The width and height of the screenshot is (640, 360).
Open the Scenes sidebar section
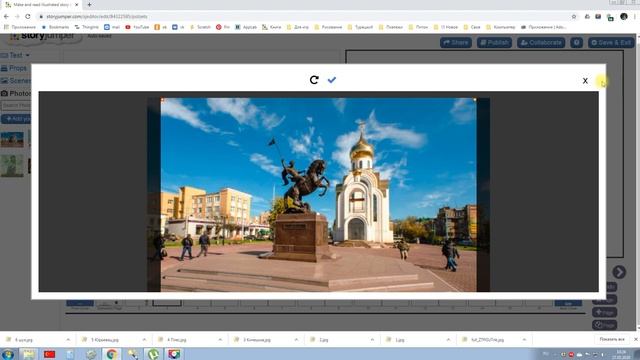pos(16,81)
